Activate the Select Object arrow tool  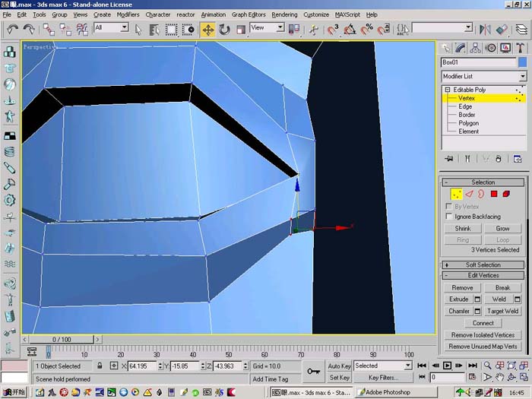[138, 30]
